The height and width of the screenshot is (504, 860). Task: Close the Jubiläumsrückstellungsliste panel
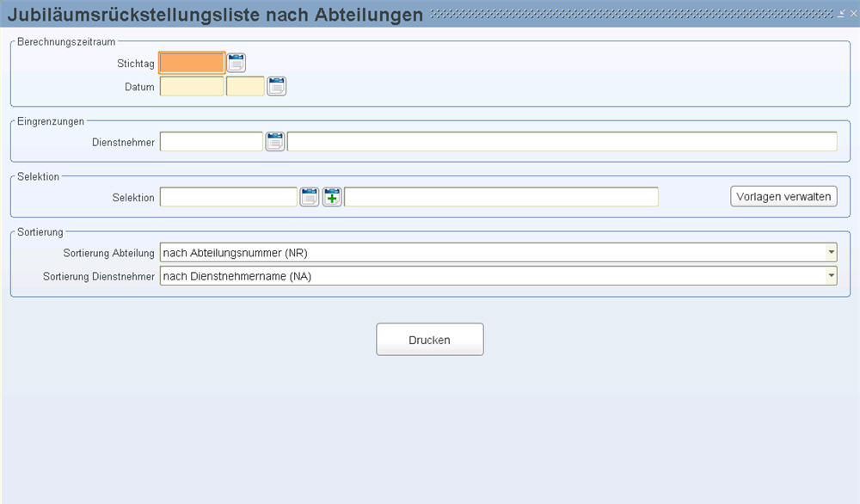pos(853,14)
